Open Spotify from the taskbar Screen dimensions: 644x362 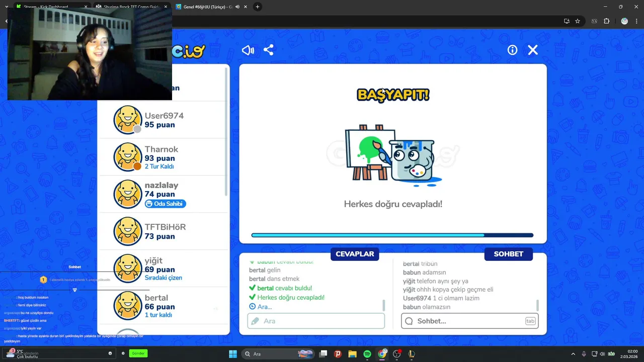click(367, 354)
